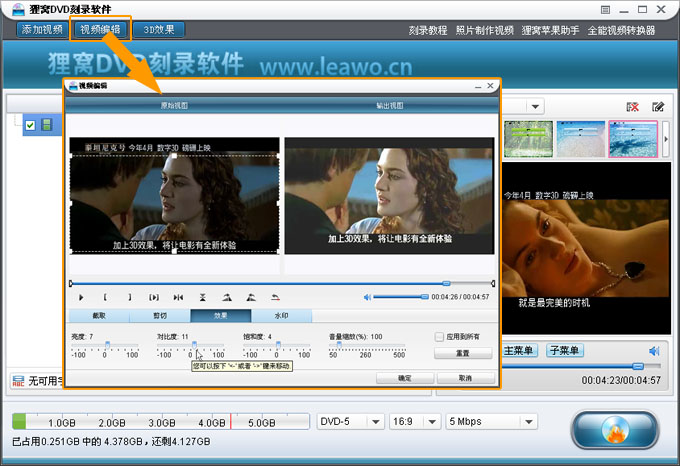This screenshot has width=680, height=466.
Task: Open the main window options menu icon
Action: (x=605, y=10)
